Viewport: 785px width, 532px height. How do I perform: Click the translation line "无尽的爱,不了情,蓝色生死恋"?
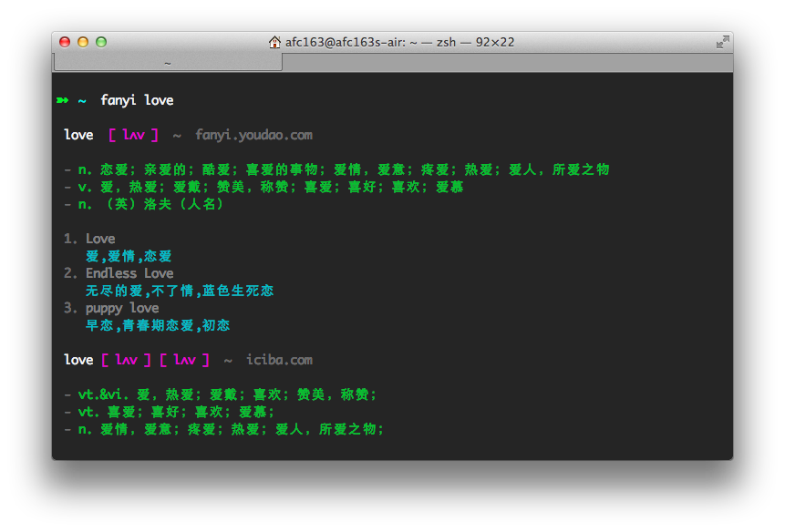click(x=180, y=291)
